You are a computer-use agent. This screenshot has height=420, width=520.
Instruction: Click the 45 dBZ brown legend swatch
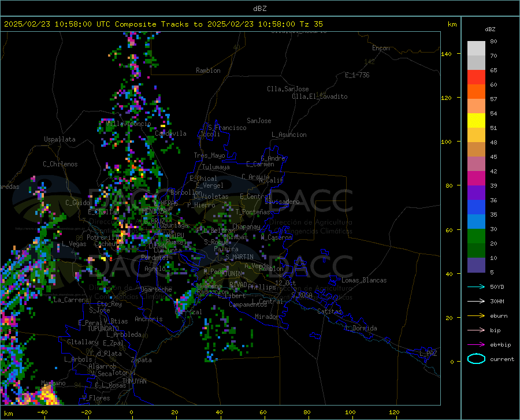[x=476, y=150]
